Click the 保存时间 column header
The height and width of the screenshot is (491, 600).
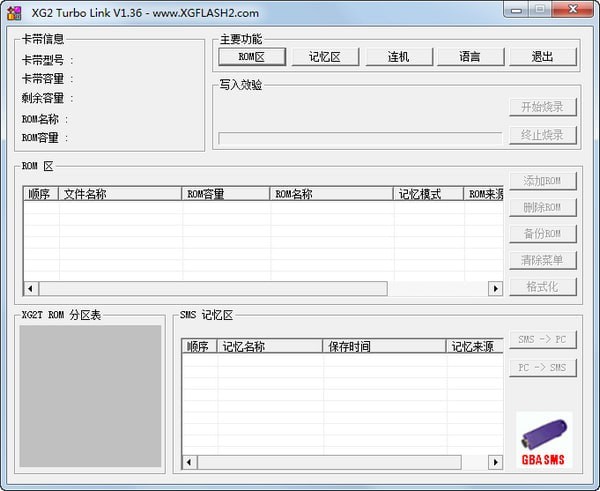[x=384, y=347]
